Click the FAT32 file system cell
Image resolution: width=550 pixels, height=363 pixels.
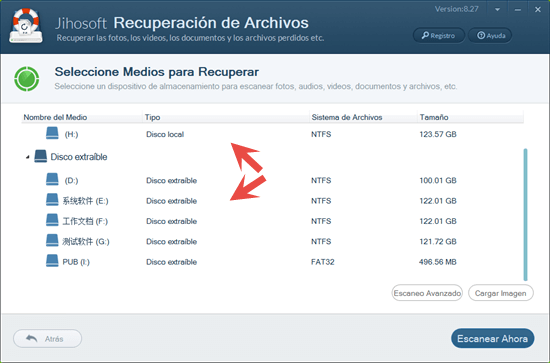pyautogui.click(x=322, y=262)
